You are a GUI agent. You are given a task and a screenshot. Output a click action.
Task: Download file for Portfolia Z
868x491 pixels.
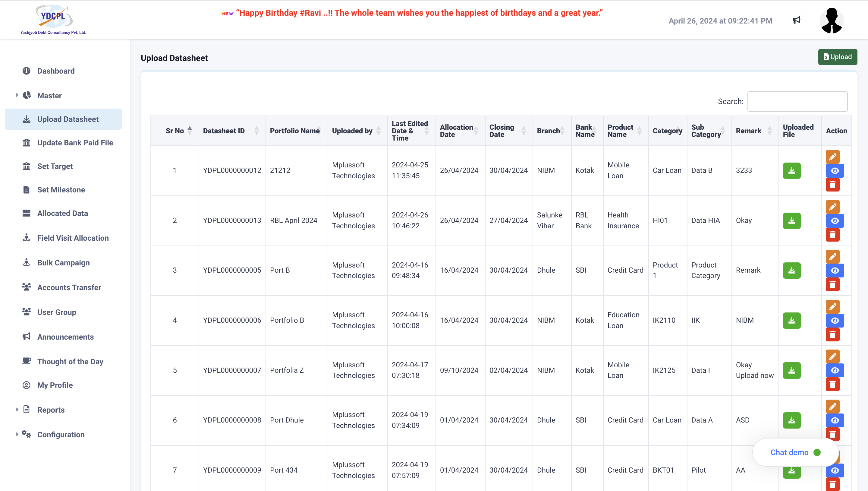pos(791,370)
